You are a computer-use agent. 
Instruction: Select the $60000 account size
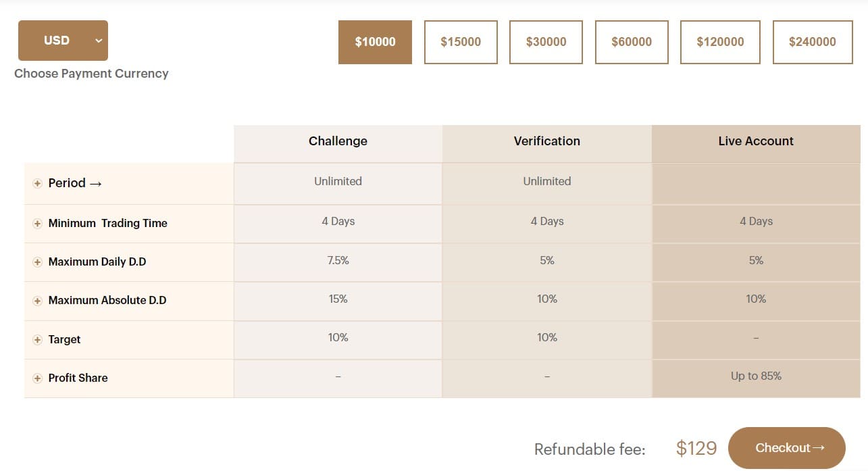click(x=632, y=42)
